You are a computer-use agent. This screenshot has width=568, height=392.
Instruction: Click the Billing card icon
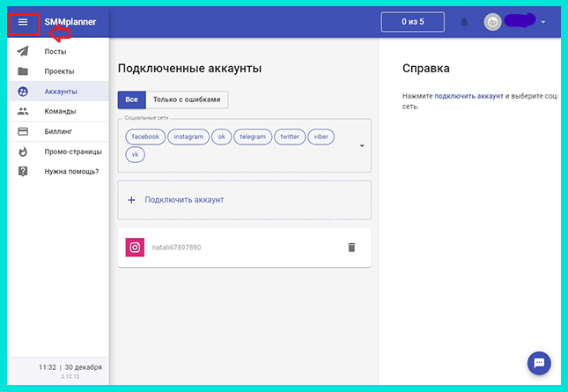click(23, 131)
